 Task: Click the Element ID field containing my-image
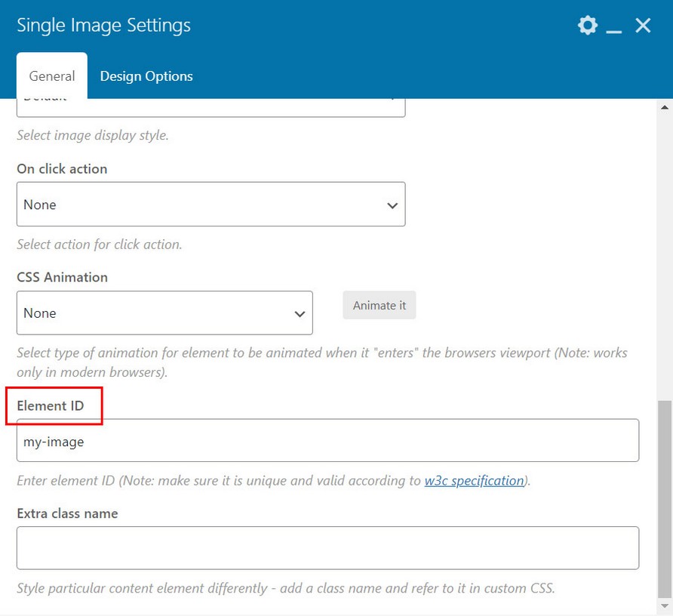click(x=327, y=441)
